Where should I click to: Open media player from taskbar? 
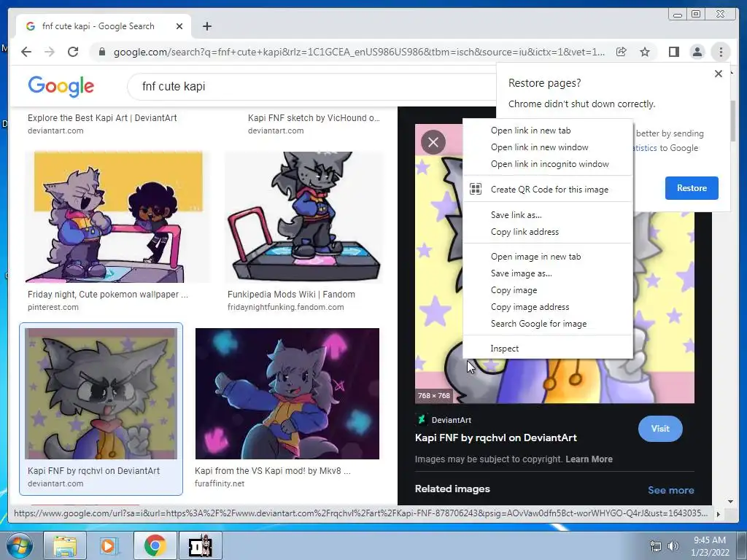point(108,545)
